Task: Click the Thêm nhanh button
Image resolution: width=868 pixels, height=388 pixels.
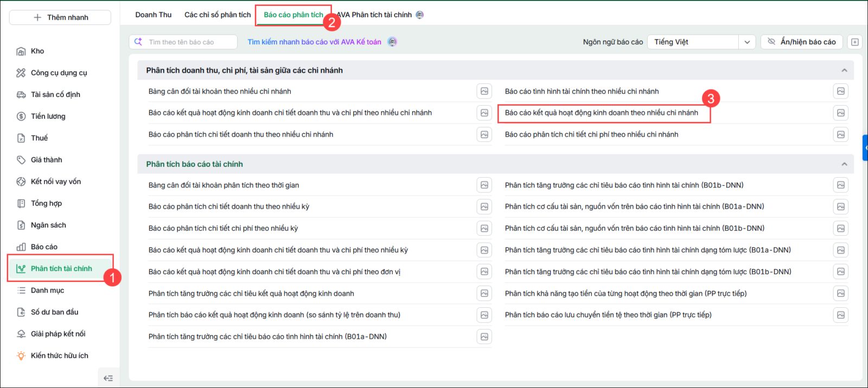Action: click(60, 17)
